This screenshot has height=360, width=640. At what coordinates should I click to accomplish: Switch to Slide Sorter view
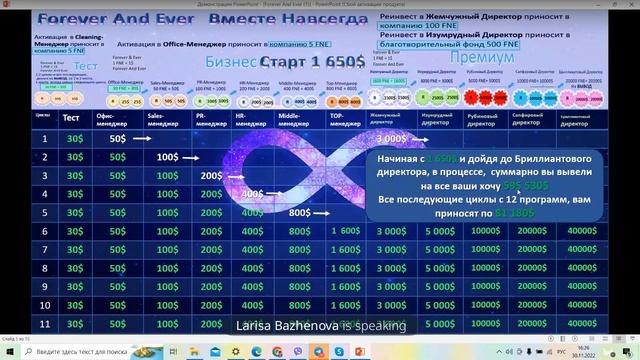[x=605, y=339]
